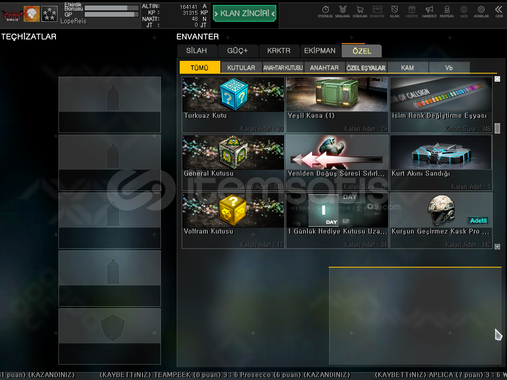Click the Geri double-arrow back icon
The width and height of the screenshot is (507, 380).
pyautogui.click(x=499, y=11)
